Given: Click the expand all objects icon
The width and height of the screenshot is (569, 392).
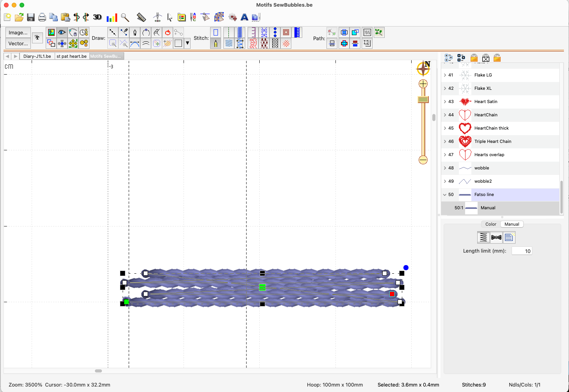Looking at the screenshot, I should click(449, 58).
